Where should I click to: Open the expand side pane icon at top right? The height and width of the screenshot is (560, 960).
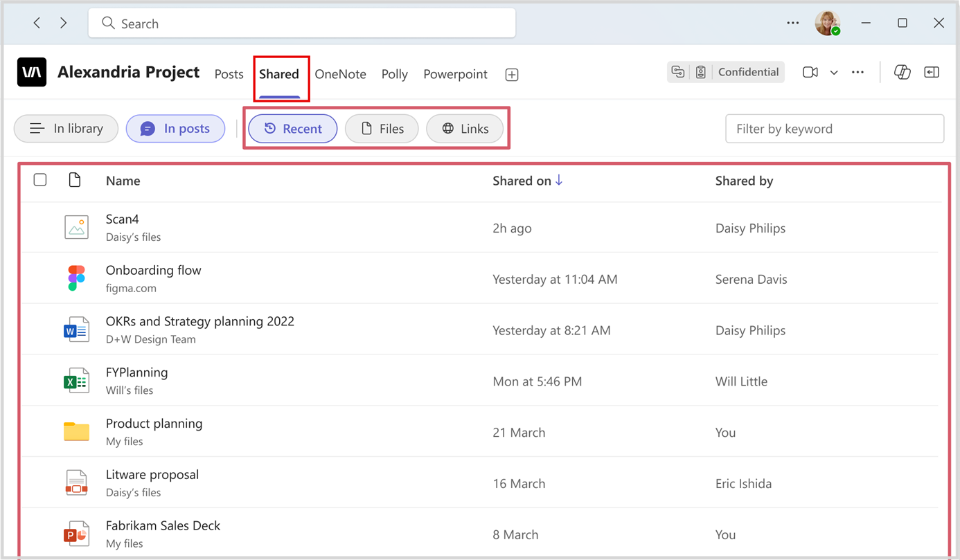pyautogui.click(x=932, y=72)
